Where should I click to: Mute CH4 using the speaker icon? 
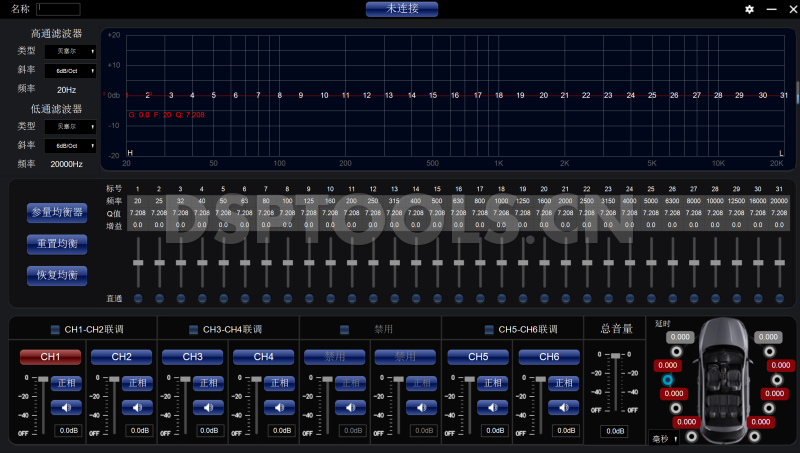[x=279, y=407]
